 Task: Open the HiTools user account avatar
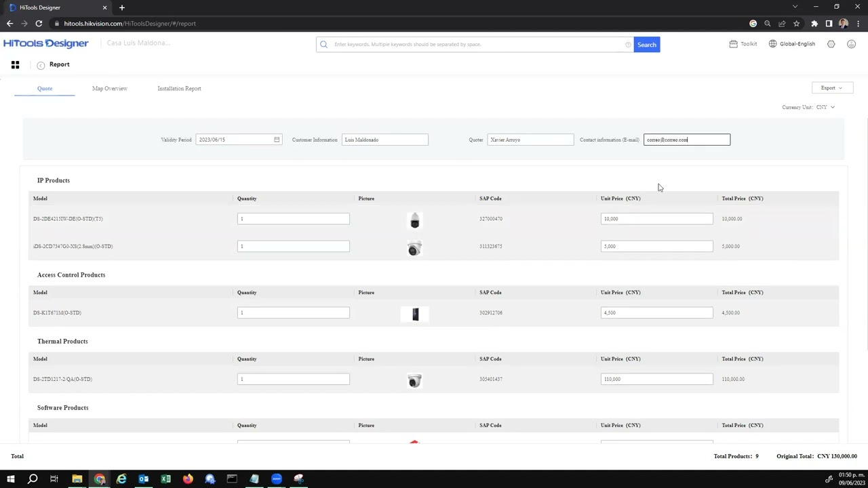point(851,44)
